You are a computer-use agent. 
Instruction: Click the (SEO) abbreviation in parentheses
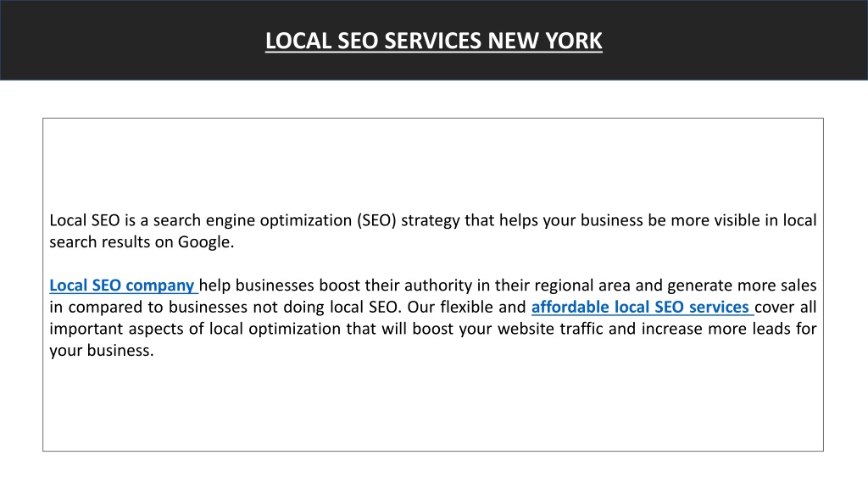376,220
